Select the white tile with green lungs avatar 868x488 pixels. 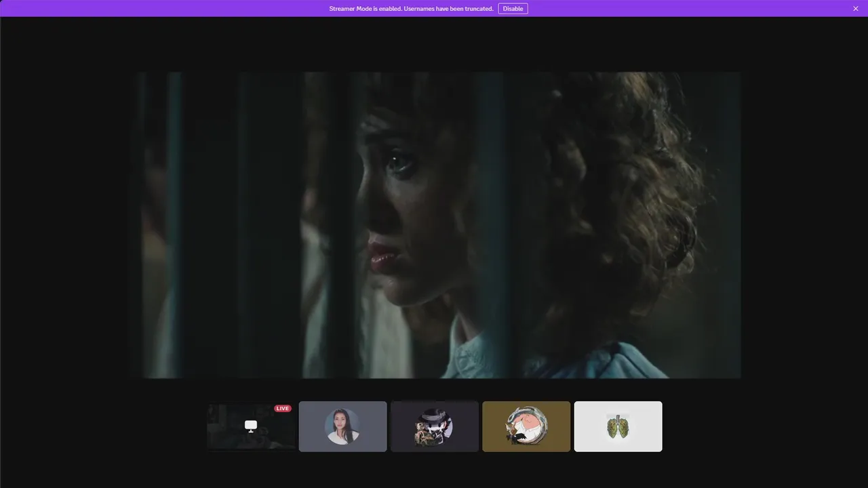click(618, 426)
